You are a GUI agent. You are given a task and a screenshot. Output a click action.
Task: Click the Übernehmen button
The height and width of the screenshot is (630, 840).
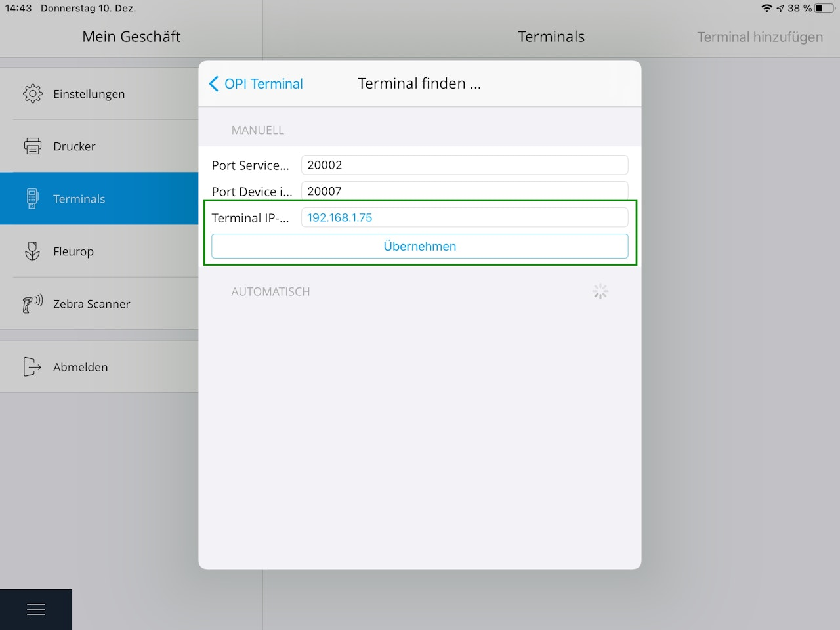(x=420, y=246)
